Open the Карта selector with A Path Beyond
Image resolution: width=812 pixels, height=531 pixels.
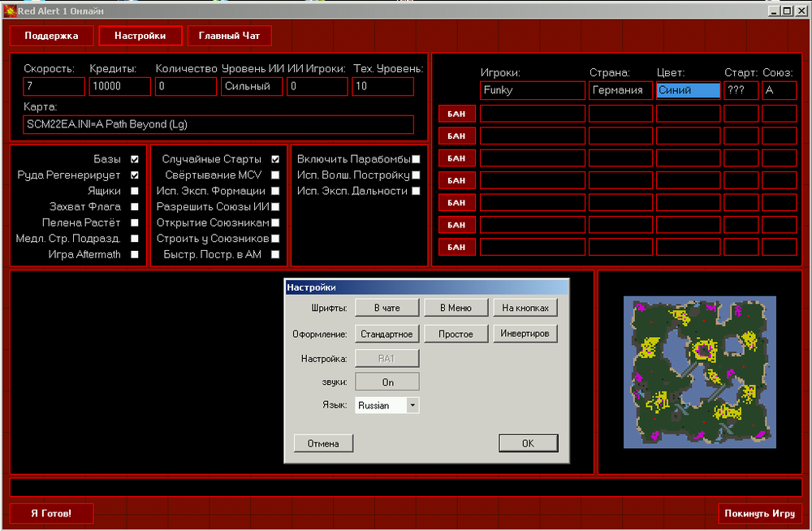218,124
